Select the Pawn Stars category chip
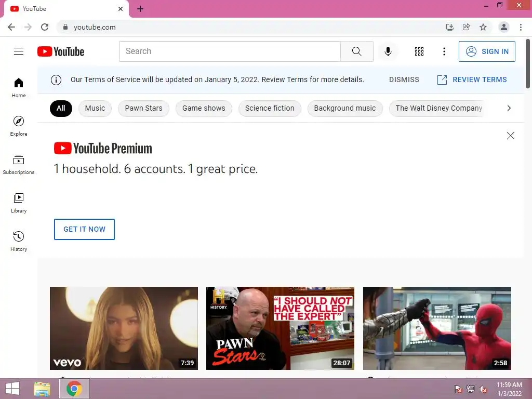 click(143, 108)
